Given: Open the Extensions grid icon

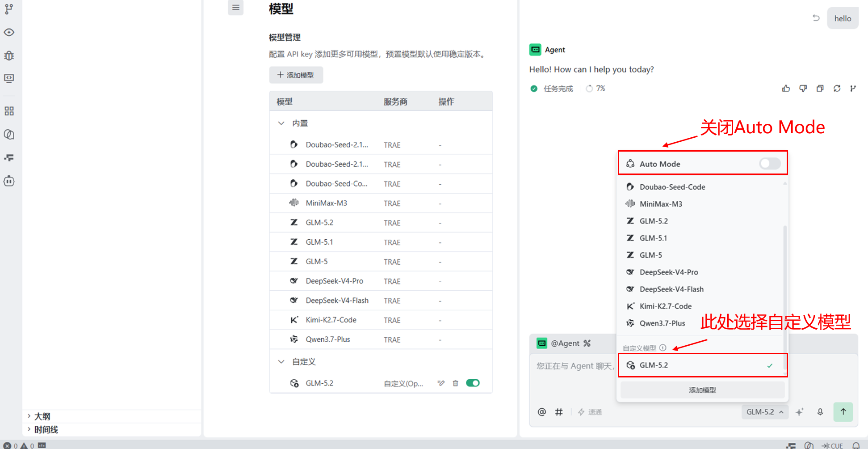Looking at the screenshot, I should click(x=9, y=111).
